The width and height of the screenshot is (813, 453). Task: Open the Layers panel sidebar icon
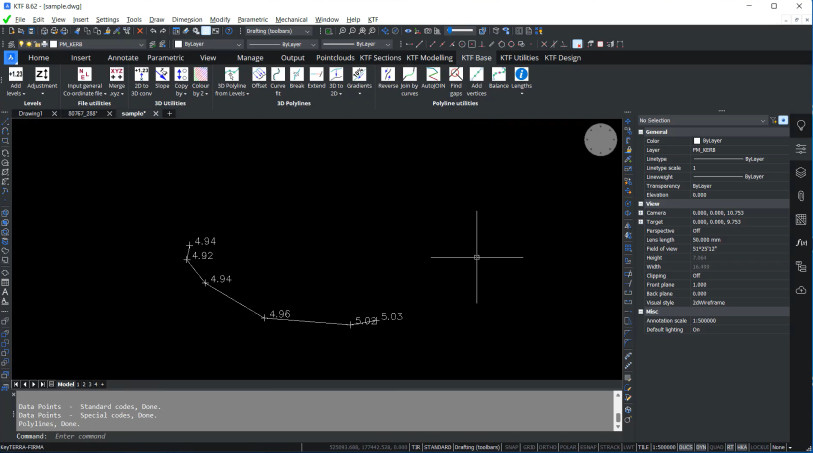click(x=801, y=172)
